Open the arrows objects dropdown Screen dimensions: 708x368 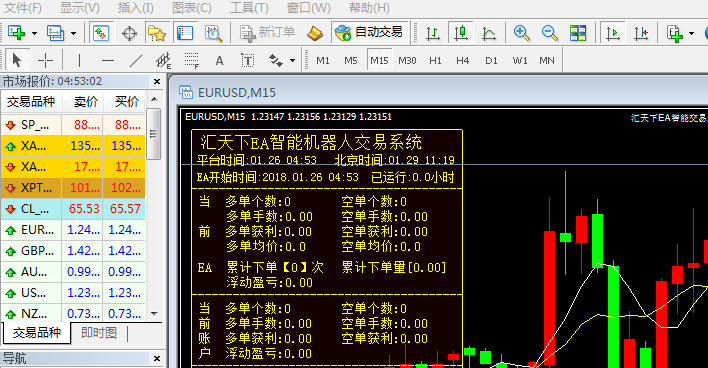pyautogui.click(x=293, y=61)
